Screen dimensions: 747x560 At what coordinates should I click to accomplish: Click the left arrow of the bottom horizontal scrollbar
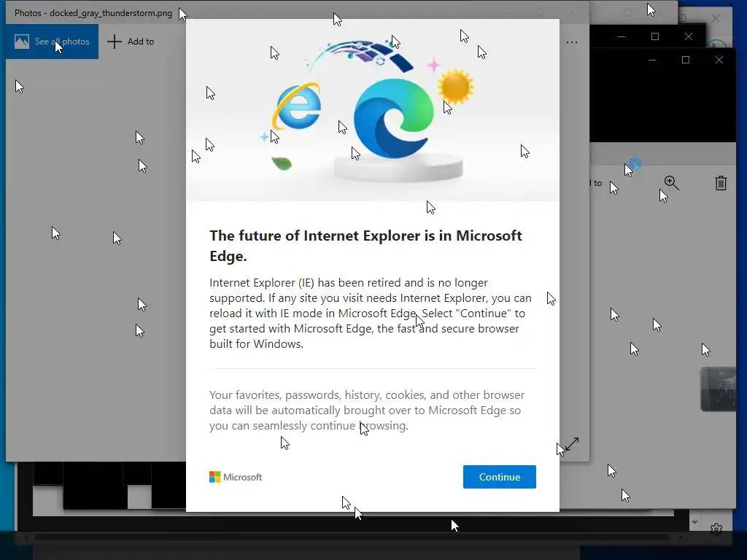[26, 537]
